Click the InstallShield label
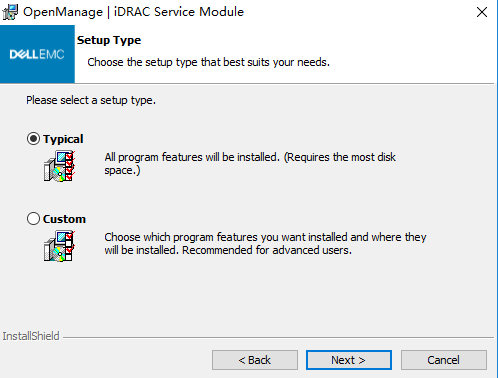498x378 pixels. click(x=31, y=336)
